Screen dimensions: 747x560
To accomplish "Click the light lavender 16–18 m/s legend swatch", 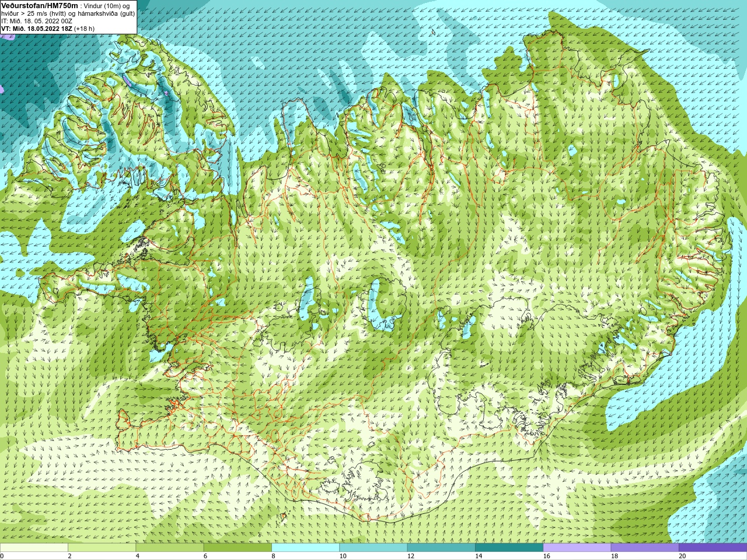I will (x=577, y=548).
